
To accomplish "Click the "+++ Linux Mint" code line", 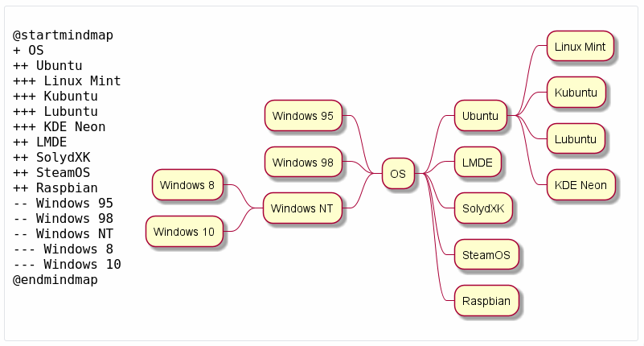I will coord(67,80).
